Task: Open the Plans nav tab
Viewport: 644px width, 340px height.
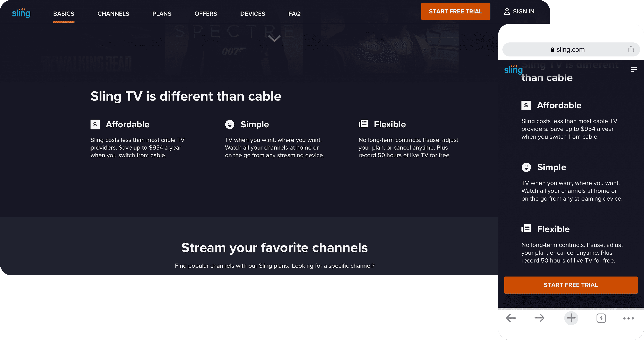Action: tap(162, 14)
